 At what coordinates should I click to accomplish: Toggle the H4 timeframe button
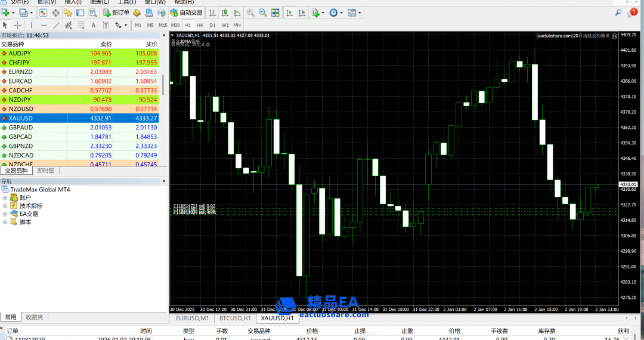199,25
